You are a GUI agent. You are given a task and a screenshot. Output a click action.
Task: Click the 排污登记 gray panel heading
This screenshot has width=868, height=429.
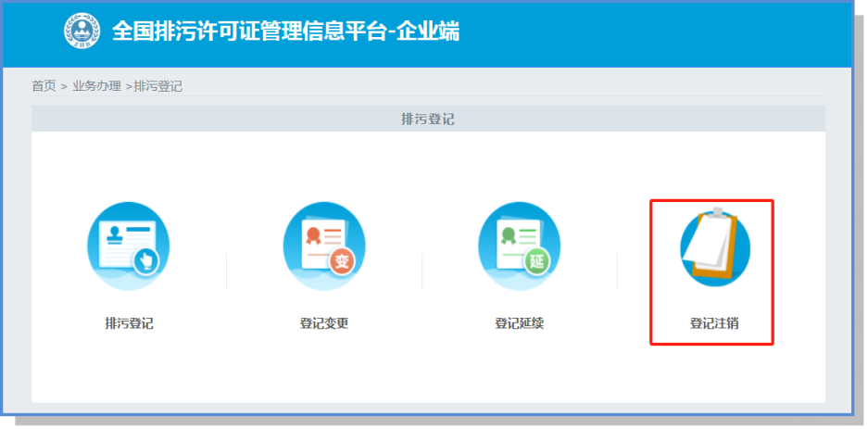point(428,119)
